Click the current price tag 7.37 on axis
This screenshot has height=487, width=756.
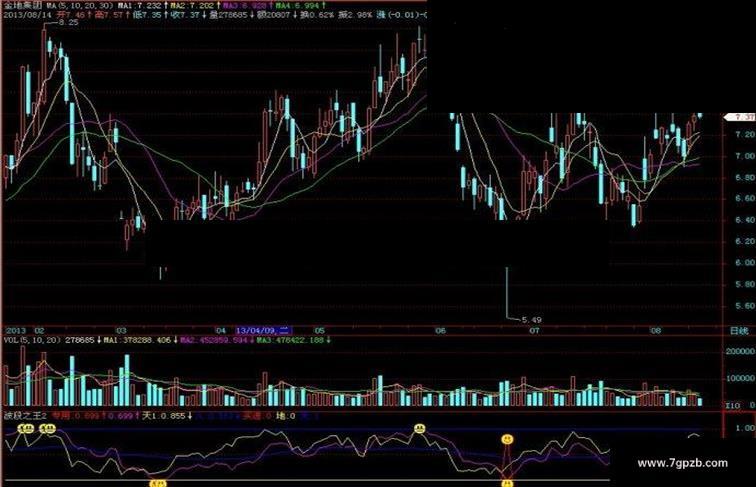coord(740,117)
